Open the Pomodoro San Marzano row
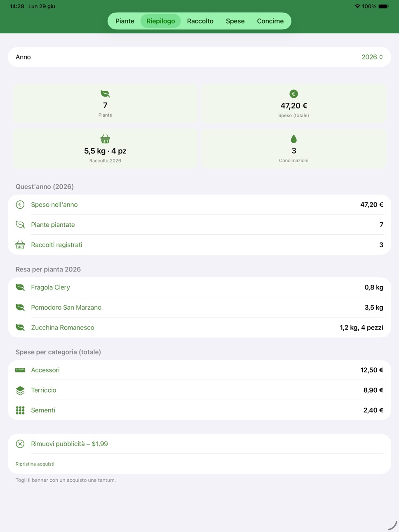 point(199,308)
